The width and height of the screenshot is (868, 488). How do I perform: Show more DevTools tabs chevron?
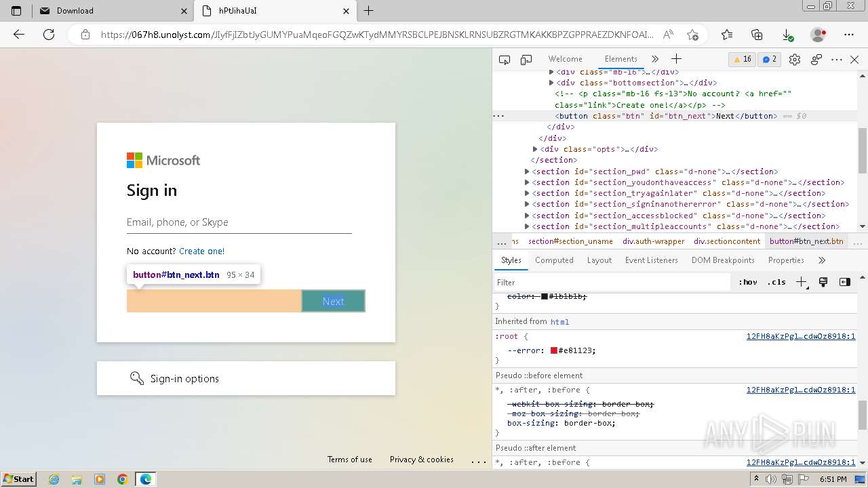655,60
